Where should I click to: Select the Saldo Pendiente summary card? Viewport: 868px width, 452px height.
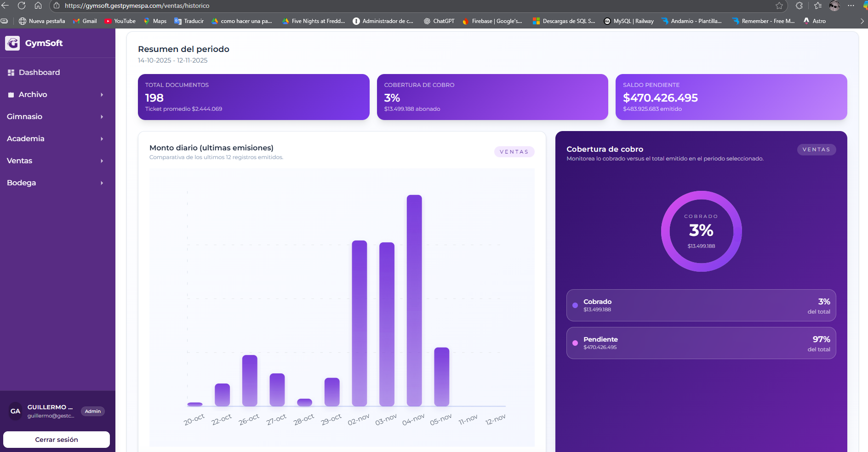(731, 97)
